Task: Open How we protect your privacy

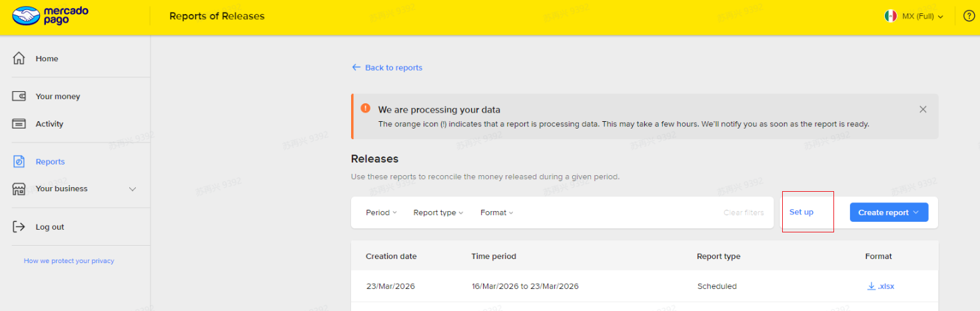Action: click(69, 261)
